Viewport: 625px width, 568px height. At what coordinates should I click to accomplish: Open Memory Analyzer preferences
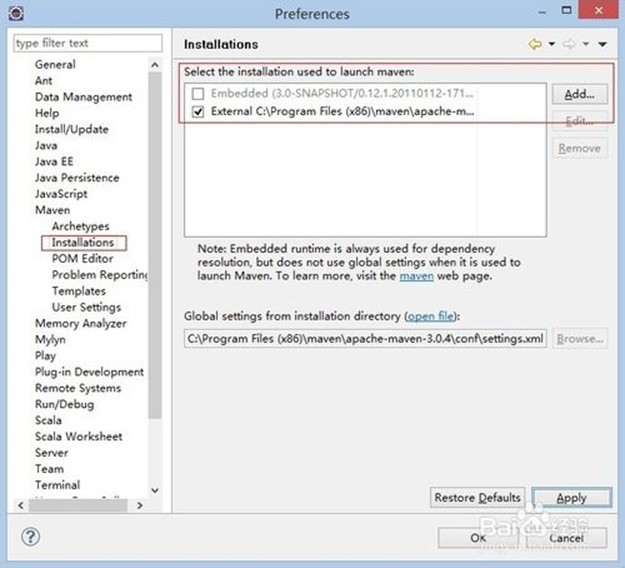tap(81, 323)
